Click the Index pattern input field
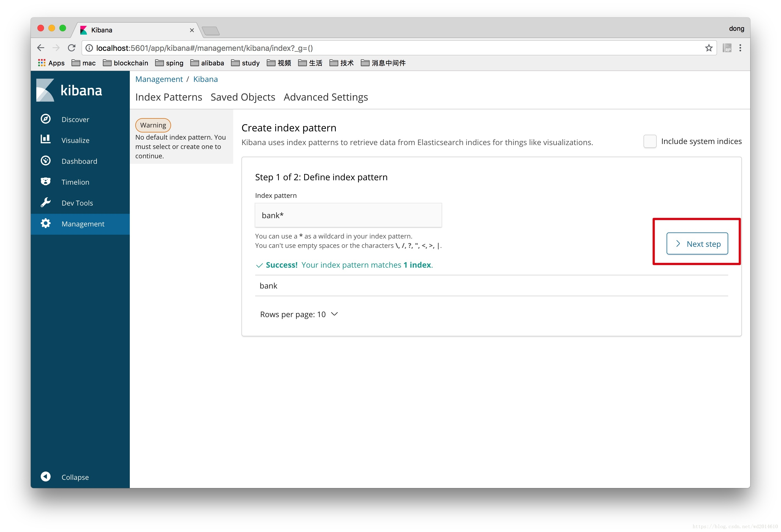The width and height of the screenshot is (781, 532). coord(348,215)
